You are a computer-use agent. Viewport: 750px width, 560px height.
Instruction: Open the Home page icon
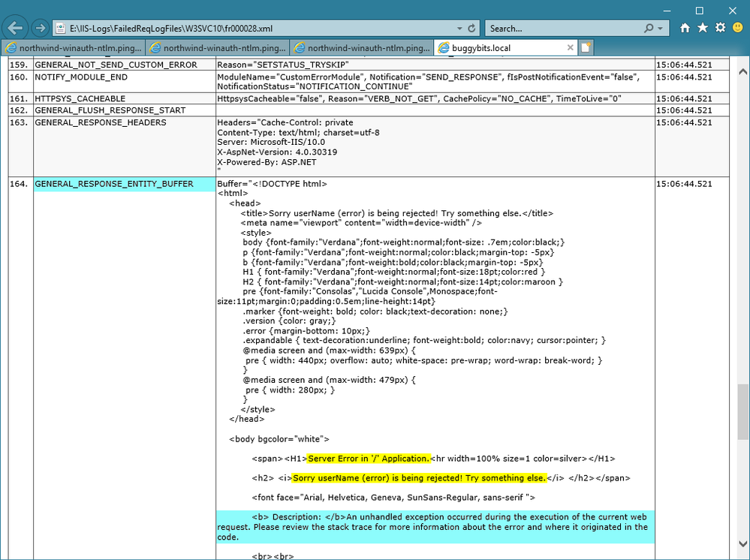click(x=685, y=29)
